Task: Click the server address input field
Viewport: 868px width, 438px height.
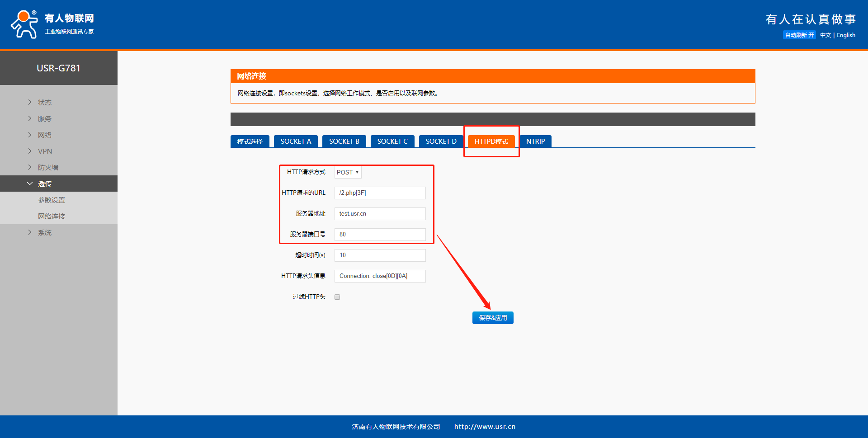Action: pyautogui.click(x=380, y=214)
